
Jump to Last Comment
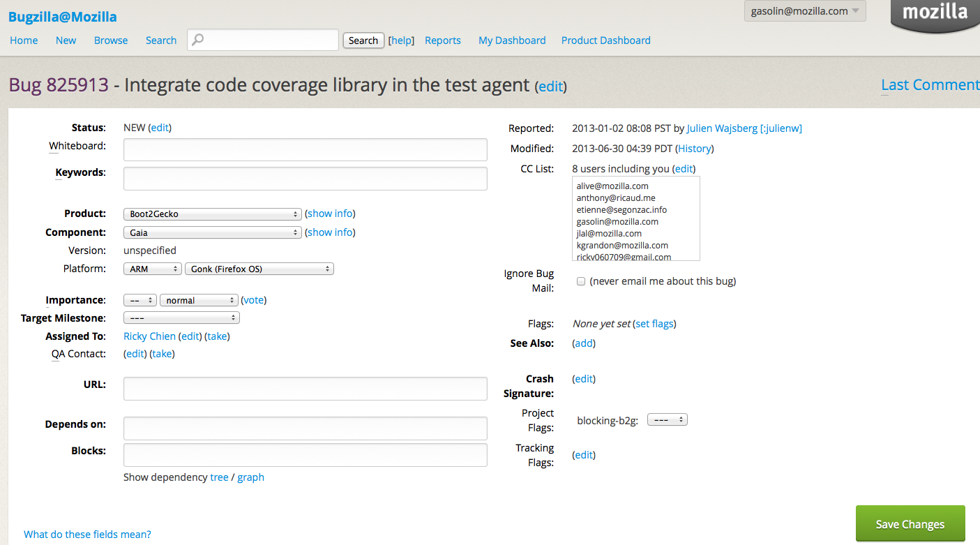(x=930, y=85)
